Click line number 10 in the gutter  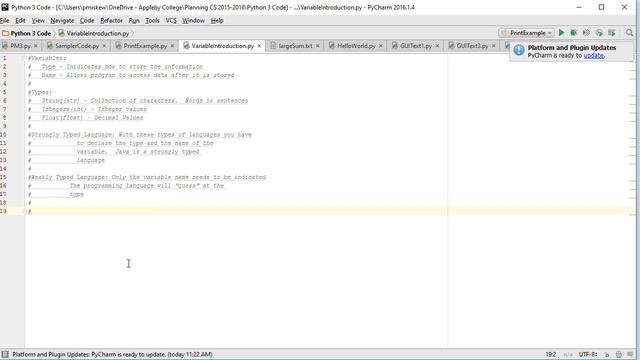coord(3,135)
